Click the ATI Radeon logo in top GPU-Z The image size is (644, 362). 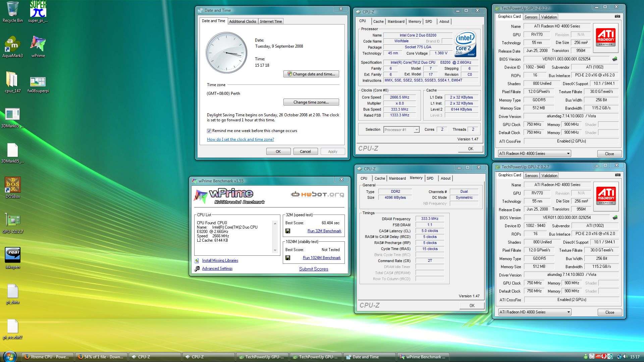[x=605, y=38]
